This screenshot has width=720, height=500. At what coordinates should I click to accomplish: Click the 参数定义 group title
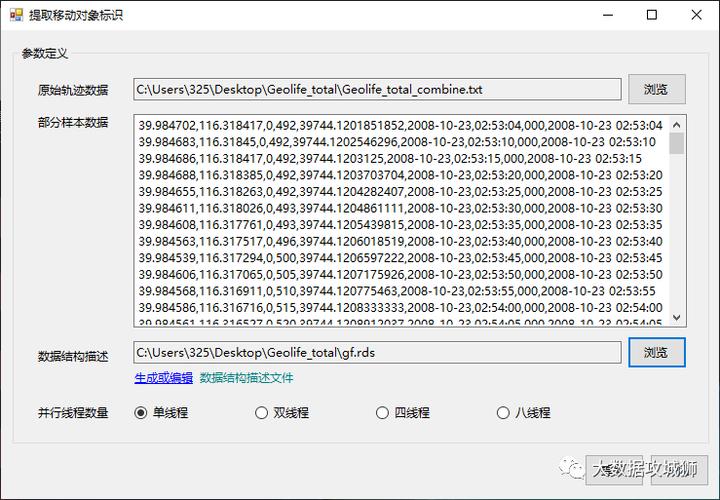pos(45,54)
